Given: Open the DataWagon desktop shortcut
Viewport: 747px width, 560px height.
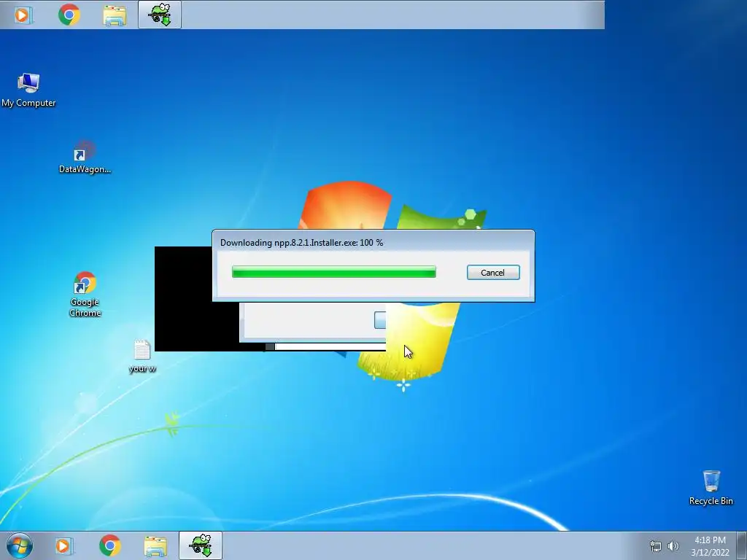Looking at the screenshot, I should [x=85, y=157].
